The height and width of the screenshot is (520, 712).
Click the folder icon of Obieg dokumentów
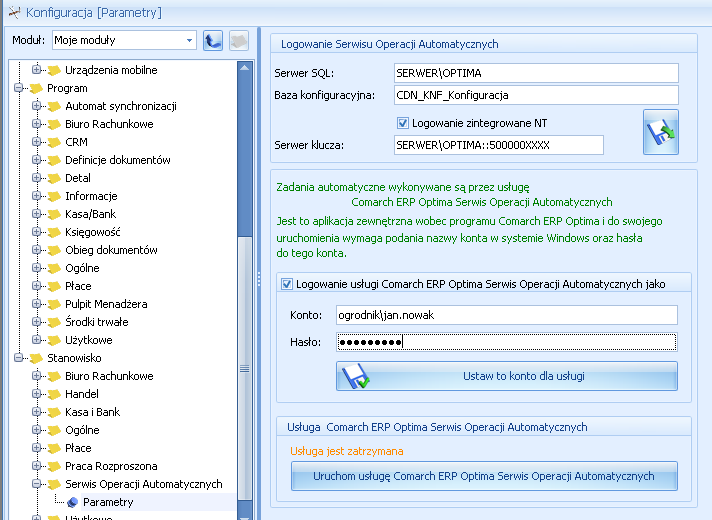click(x=54, y=250)
